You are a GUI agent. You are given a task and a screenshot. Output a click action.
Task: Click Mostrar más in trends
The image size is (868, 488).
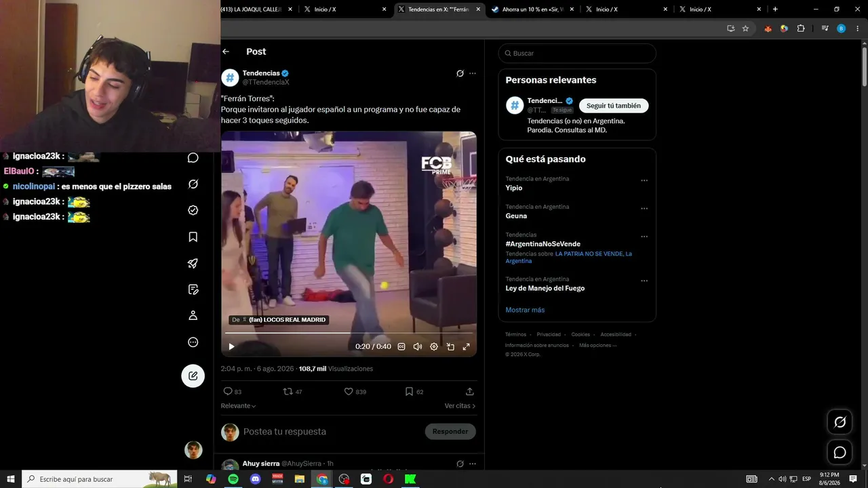coord(525,310)
